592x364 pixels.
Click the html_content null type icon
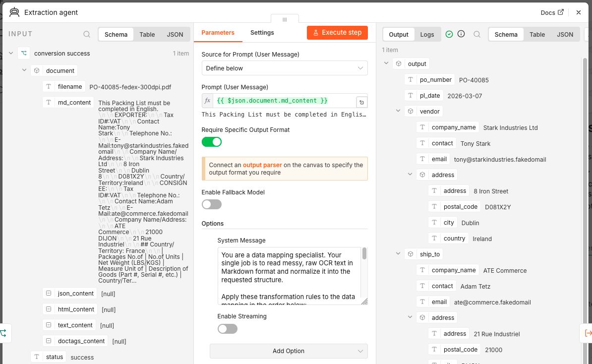[48, 309]
